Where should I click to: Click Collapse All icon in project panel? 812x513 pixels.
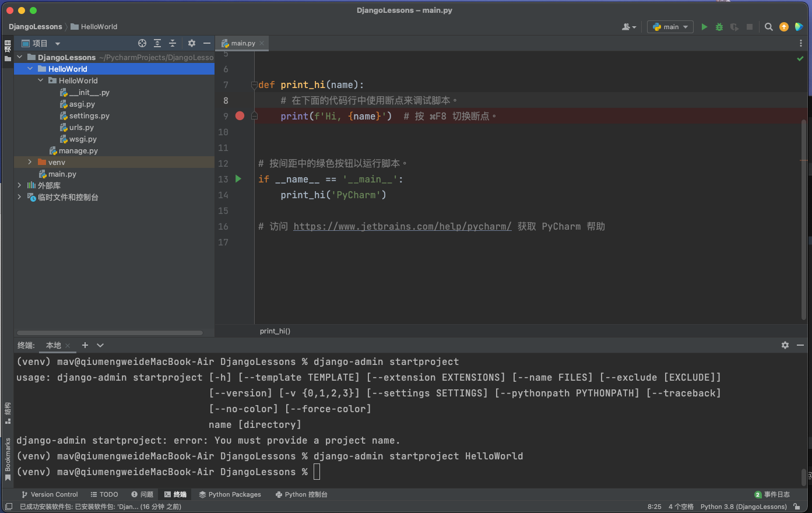point(173,43)
